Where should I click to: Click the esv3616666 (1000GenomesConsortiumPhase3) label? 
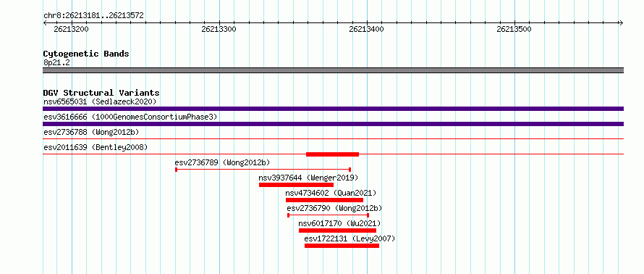[130, 117]
